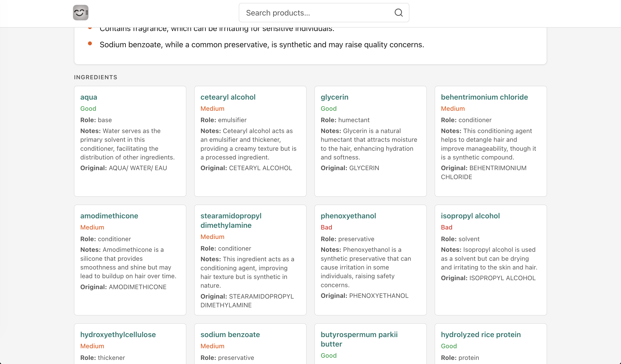Viewport: 621px width, 364px height.
Task: Open hydroxyethylcellulose ingredient details
Action: tap(118, 335)
